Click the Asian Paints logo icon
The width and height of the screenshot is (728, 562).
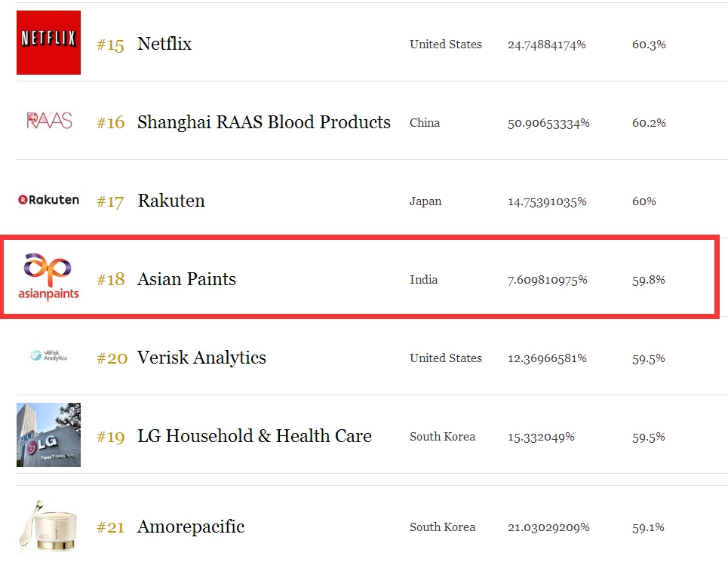(48, 278)
